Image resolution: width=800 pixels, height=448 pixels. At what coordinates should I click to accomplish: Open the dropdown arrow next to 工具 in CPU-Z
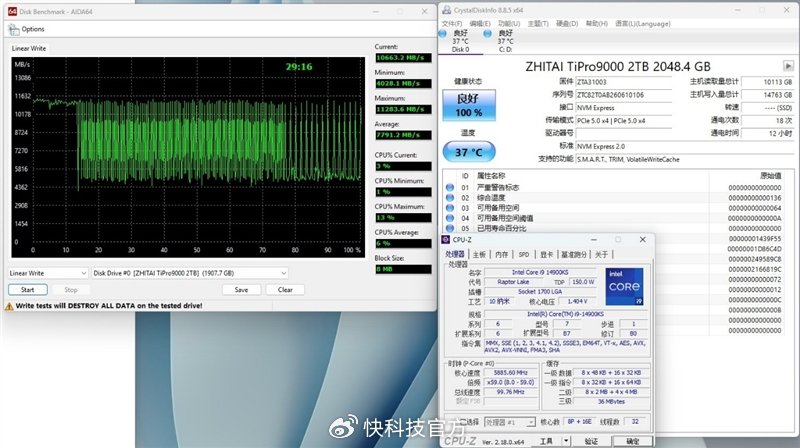coord(566,441)
